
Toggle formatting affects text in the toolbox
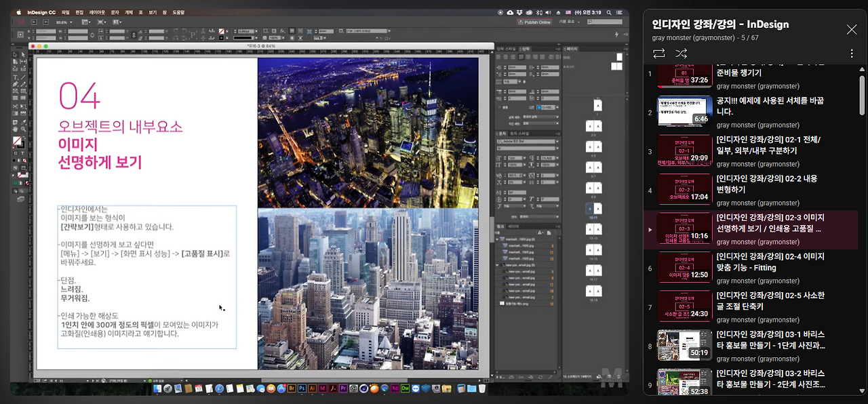(x=22, y=153)
